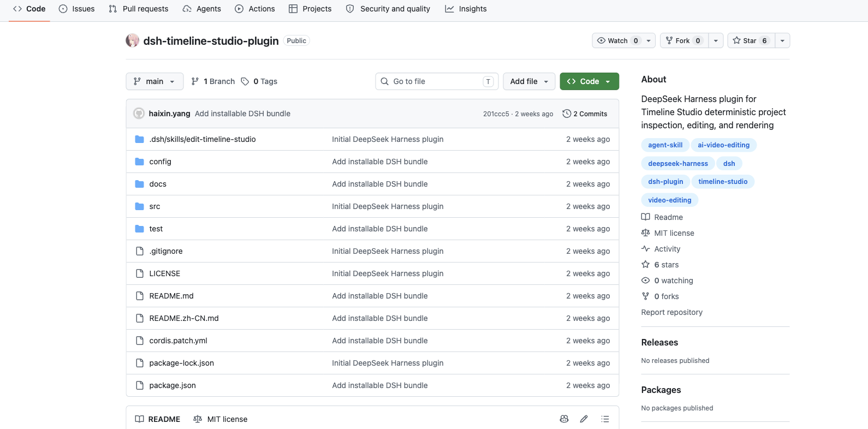Open commit history clock icon
The image size is (868, 429).
pos(567,114)
